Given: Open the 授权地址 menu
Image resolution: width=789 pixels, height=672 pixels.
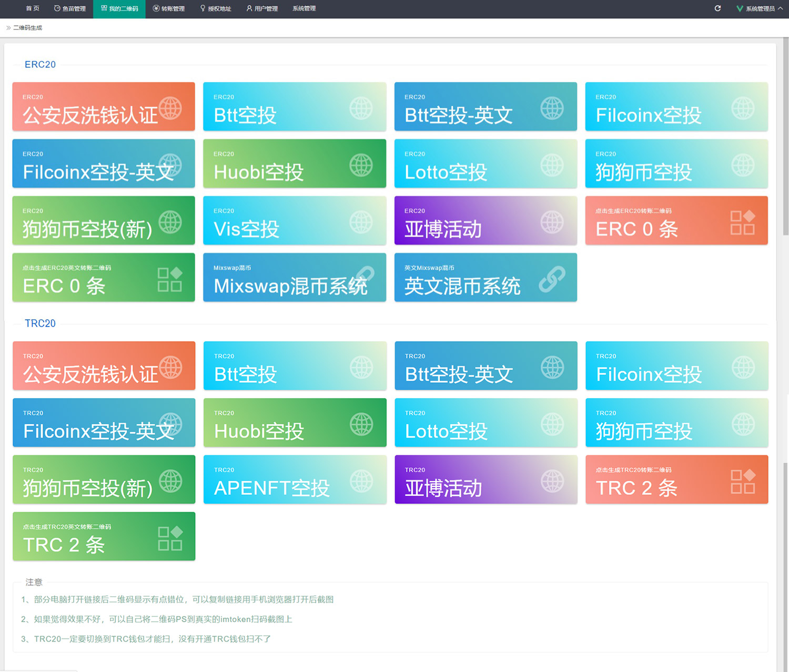Looking at the screenshot, I should click(x=216, y=8).
